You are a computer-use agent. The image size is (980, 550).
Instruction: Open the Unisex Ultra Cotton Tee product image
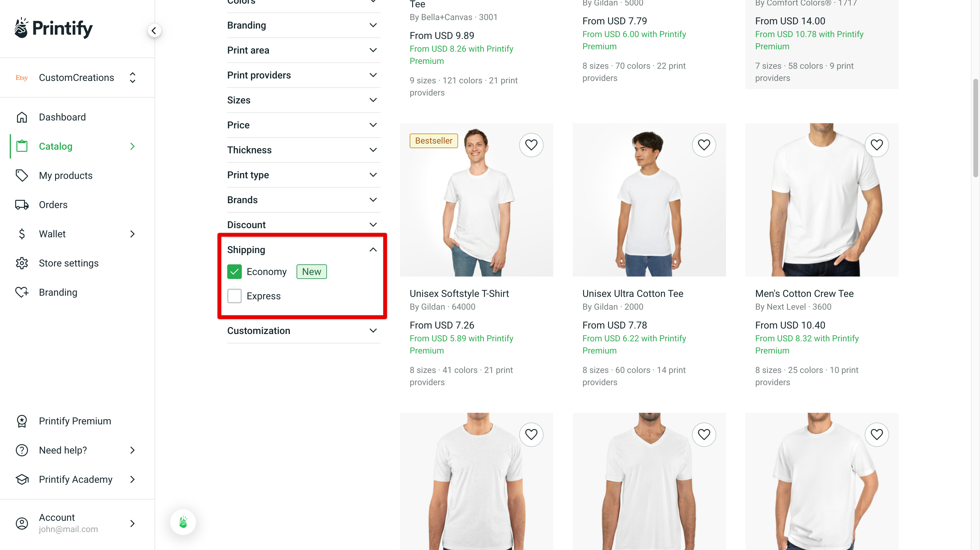[x=649, y=200]
